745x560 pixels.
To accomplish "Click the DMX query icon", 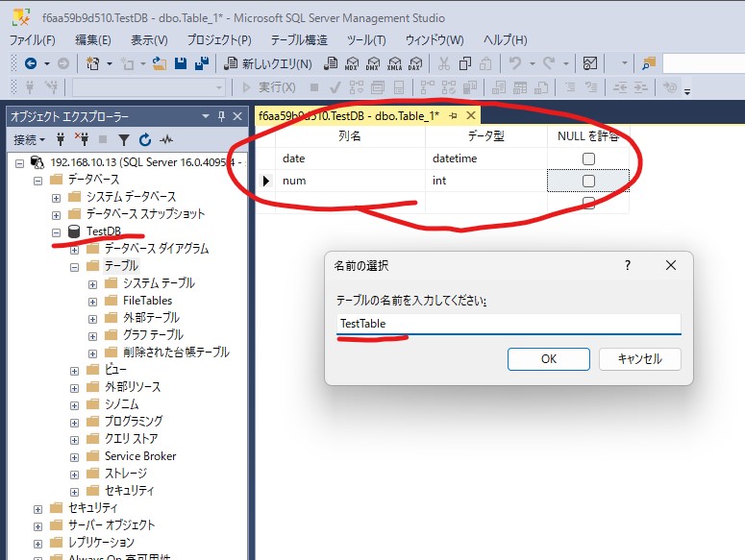I will tap(373, 63).
